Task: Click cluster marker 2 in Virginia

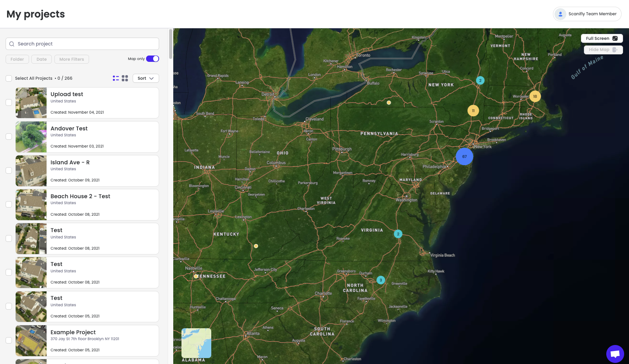Action: [398, 234]
